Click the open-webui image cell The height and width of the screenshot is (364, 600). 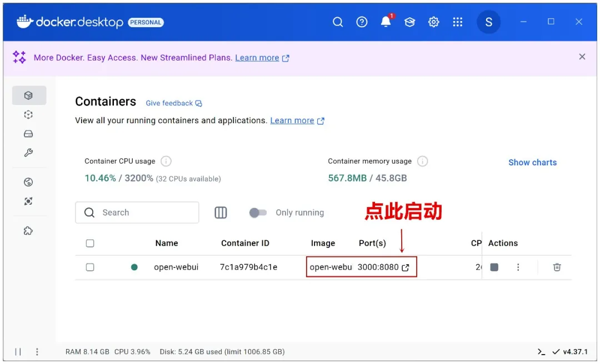pos(331,267)
